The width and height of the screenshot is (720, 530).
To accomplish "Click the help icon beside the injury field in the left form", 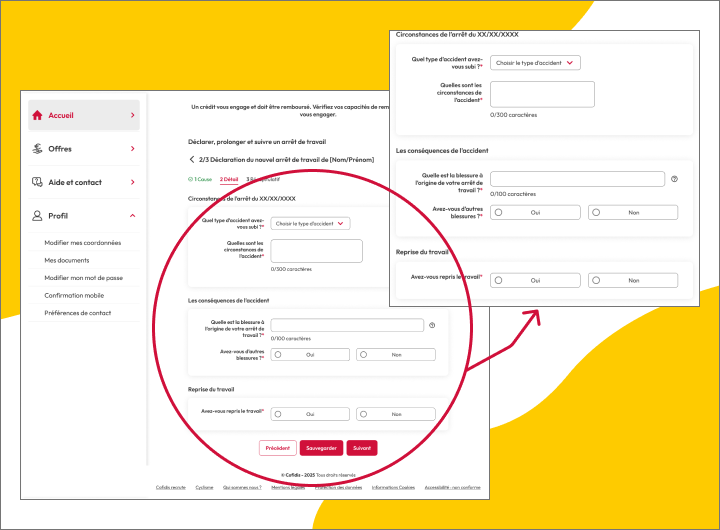I will 432,325.
